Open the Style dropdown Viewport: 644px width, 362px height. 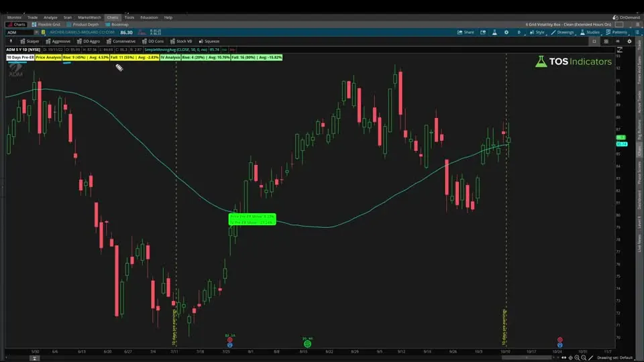point(537,32)
